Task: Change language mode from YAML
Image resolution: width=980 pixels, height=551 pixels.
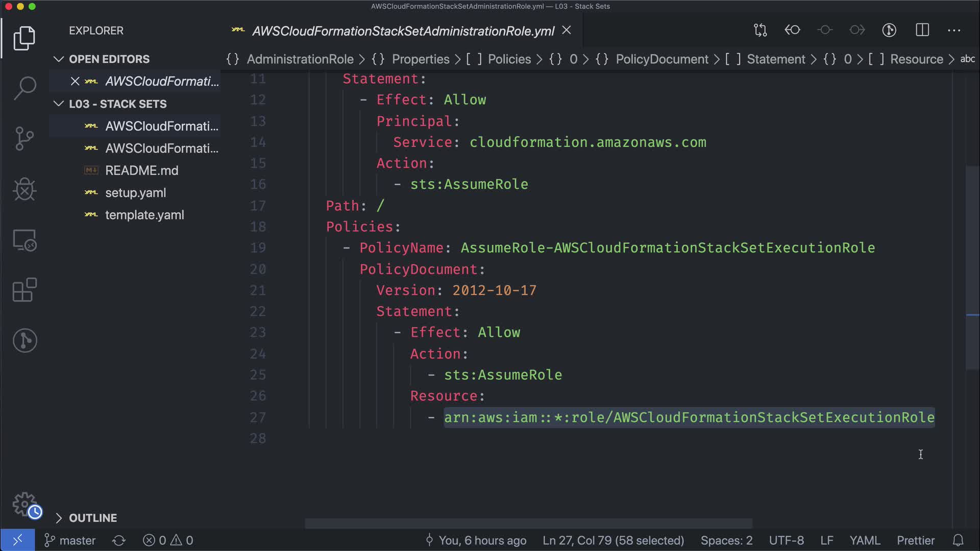Action: [864, 540]
